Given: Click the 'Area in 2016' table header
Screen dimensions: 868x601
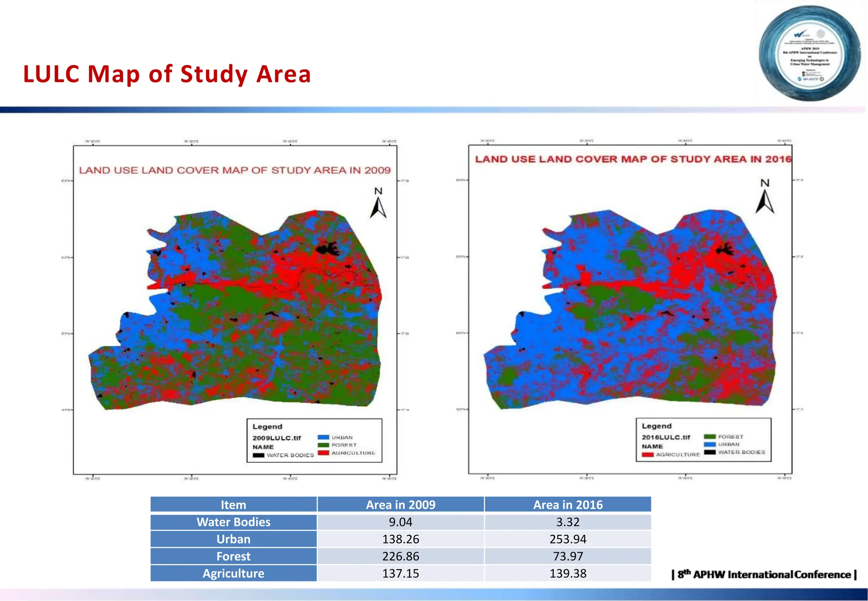Looking at the screenshot, I should click(x=568, y=505).
